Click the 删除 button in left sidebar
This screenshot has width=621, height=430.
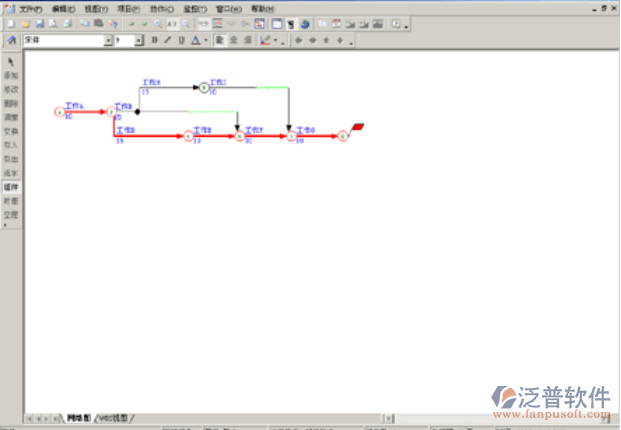[10, 103]
